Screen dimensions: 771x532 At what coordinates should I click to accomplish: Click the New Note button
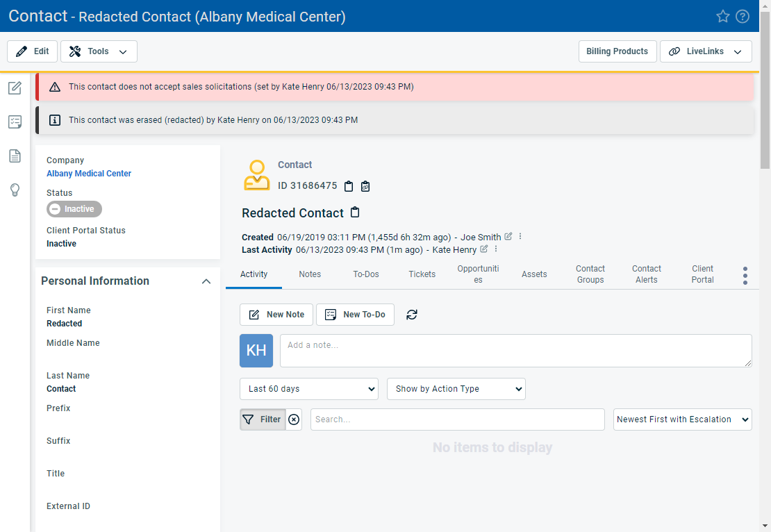pyautogui.click(x=276, y=315)
